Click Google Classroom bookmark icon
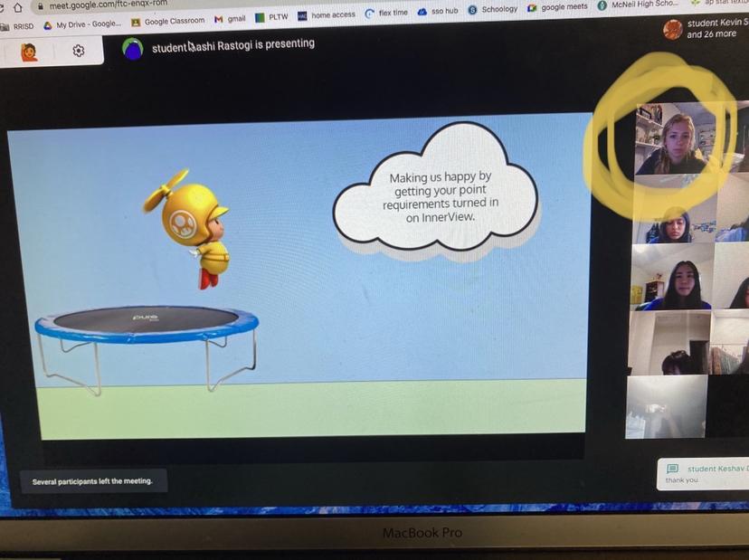 [136, 23]
